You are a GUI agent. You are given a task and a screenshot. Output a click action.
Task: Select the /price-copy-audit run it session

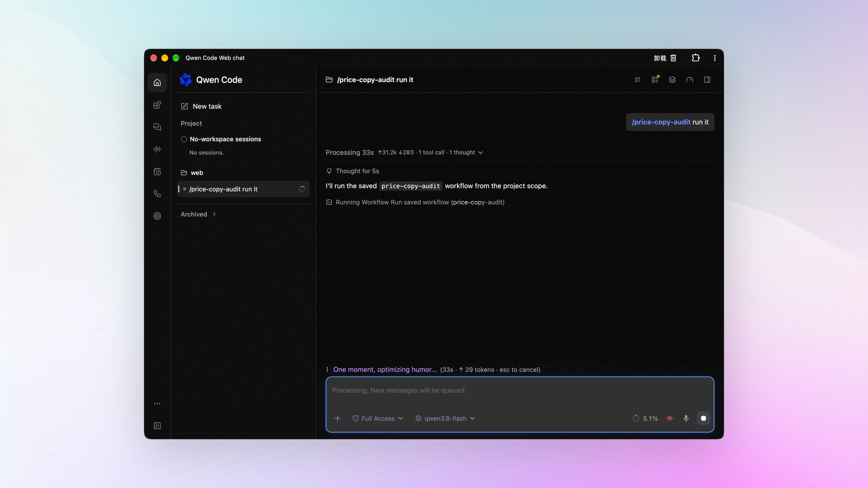(x=243, y=189)
